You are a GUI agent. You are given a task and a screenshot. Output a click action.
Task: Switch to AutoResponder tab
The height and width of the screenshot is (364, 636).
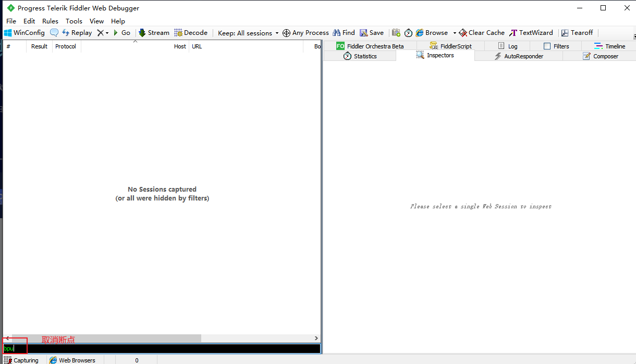(519, 56)
